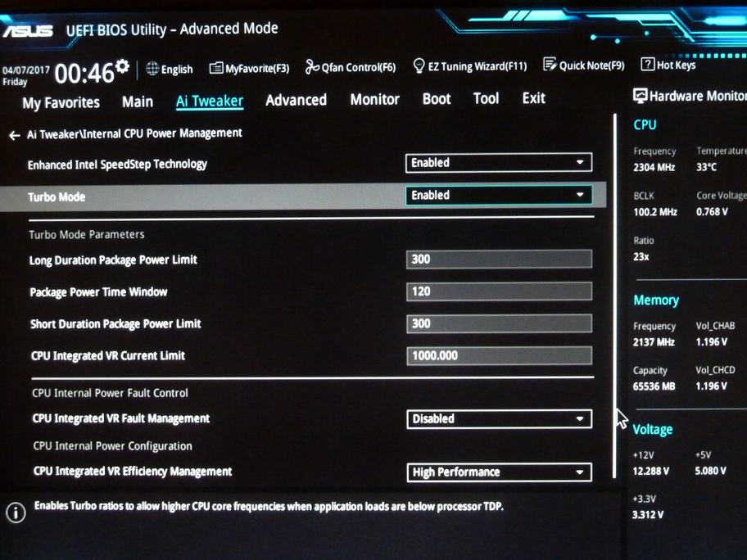
Task: Click the Voltage section heading
Action: tap(653, 430)
